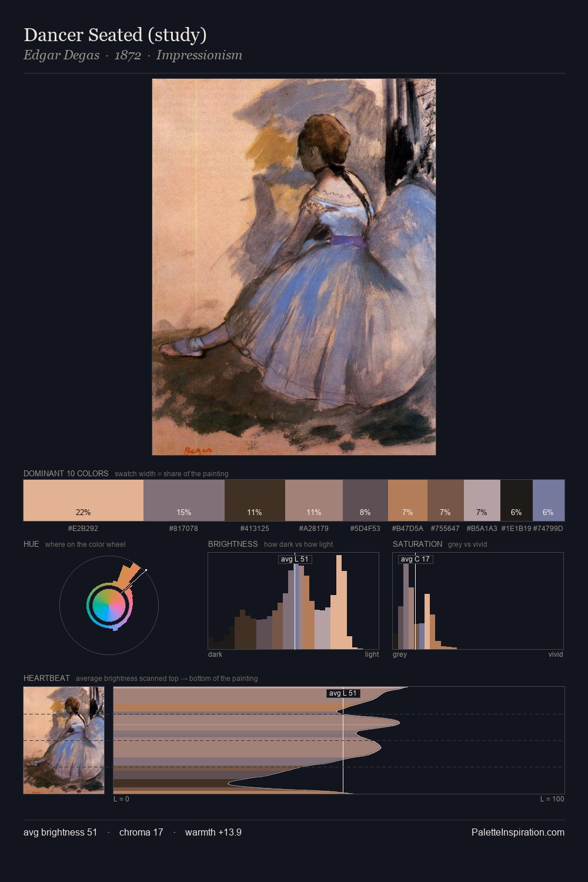Click the 'chroma 17' footer text
The image size is (588, 882).
pos(141,832)
